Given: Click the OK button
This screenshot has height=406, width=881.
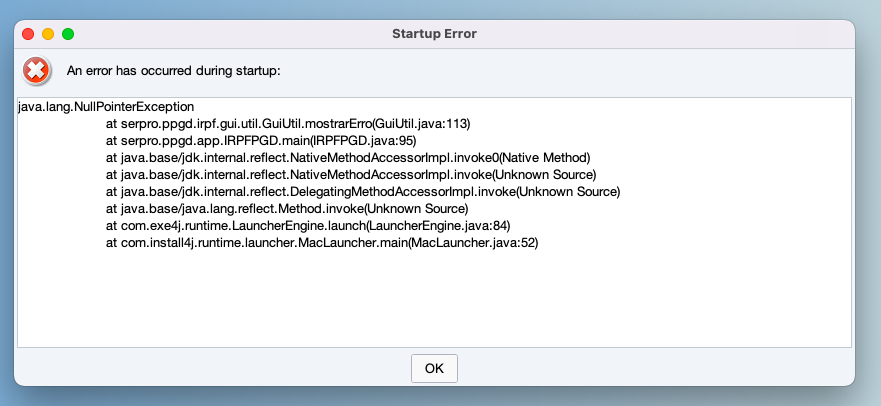Looking at the screenshot, I should click(434, 368).
